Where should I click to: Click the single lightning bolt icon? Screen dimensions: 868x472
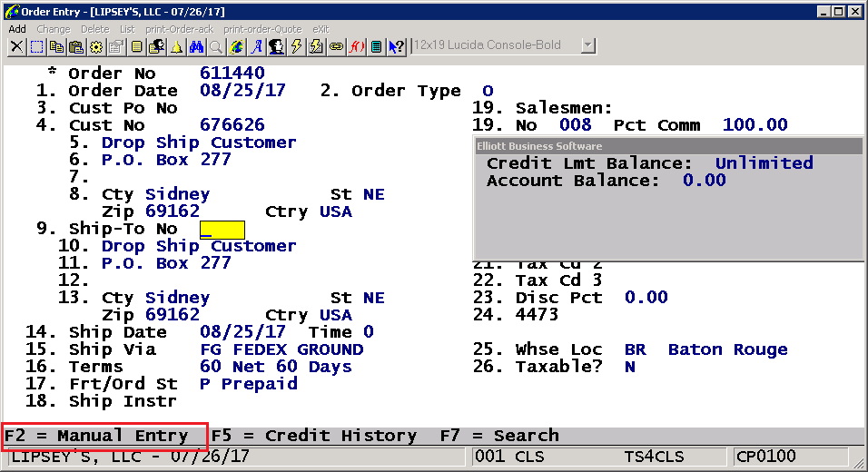[296, 46]
